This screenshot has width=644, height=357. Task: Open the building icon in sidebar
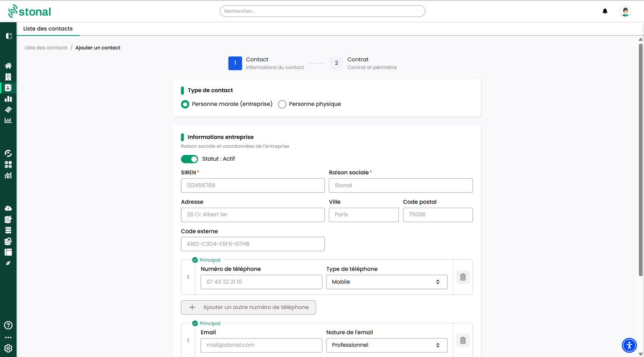click(8, 77)
